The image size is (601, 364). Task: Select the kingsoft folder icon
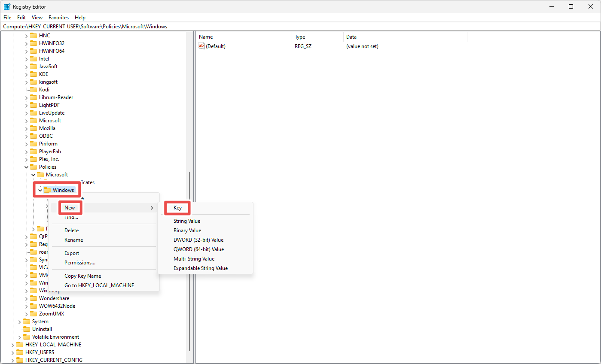[x=34, y=82]
